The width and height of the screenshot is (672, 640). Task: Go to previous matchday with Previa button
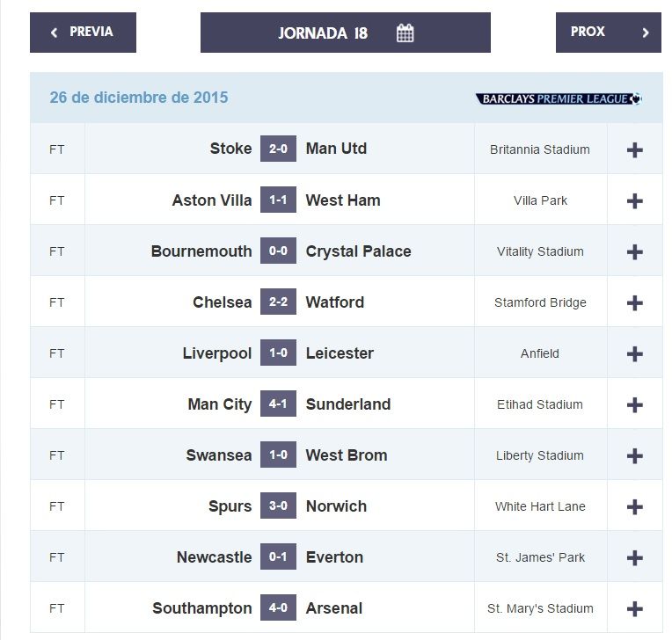tap(83, 33)
